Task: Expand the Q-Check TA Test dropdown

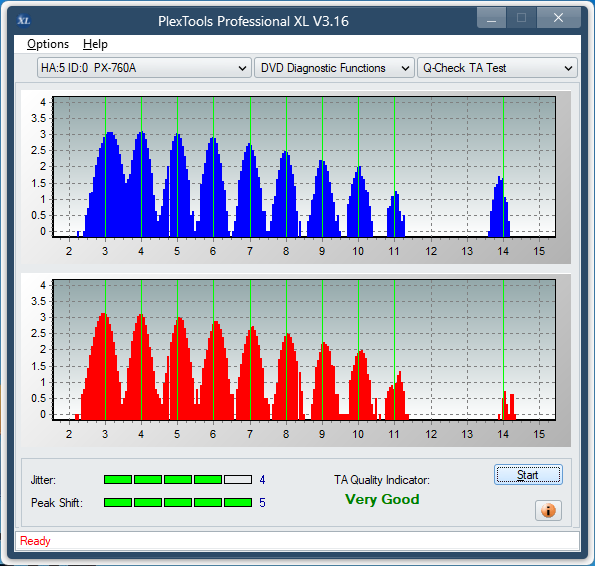Action: (x=497, y=68)
